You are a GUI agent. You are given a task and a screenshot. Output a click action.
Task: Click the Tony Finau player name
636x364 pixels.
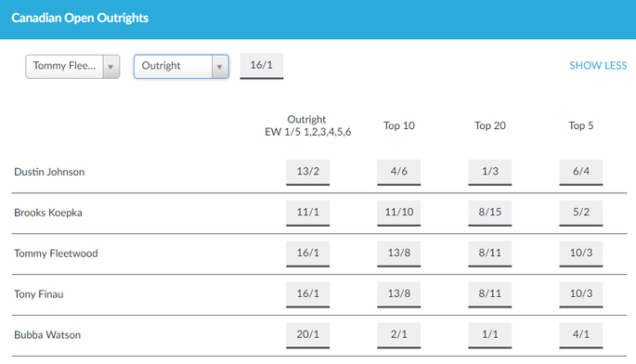coord(39,294)
